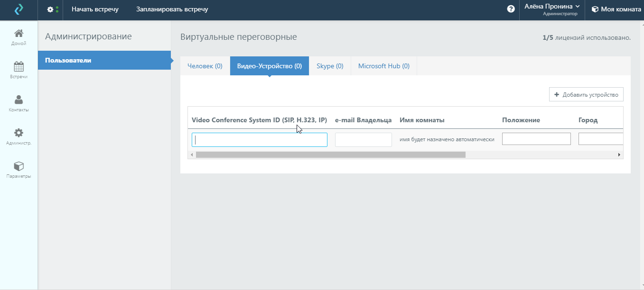Switch to the Skype (0) tab
The image size is (644, 290).
coord(330,66)
